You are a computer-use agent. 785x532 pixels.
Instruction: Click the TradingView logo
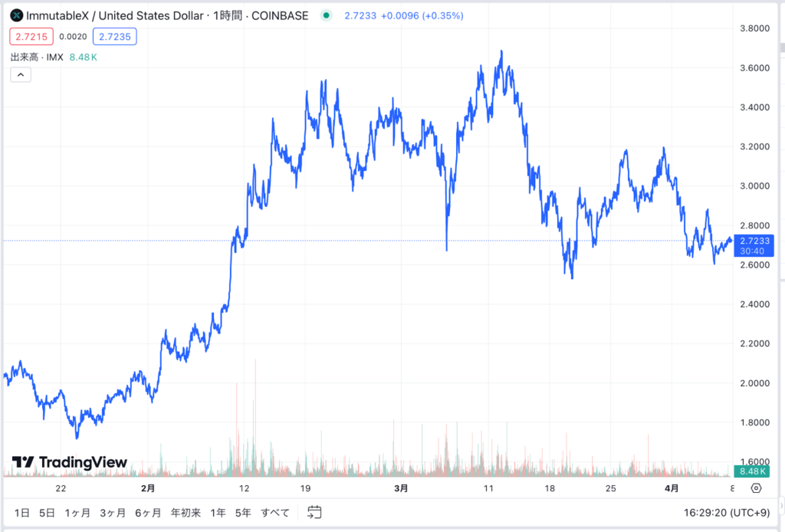click(67, 462)
